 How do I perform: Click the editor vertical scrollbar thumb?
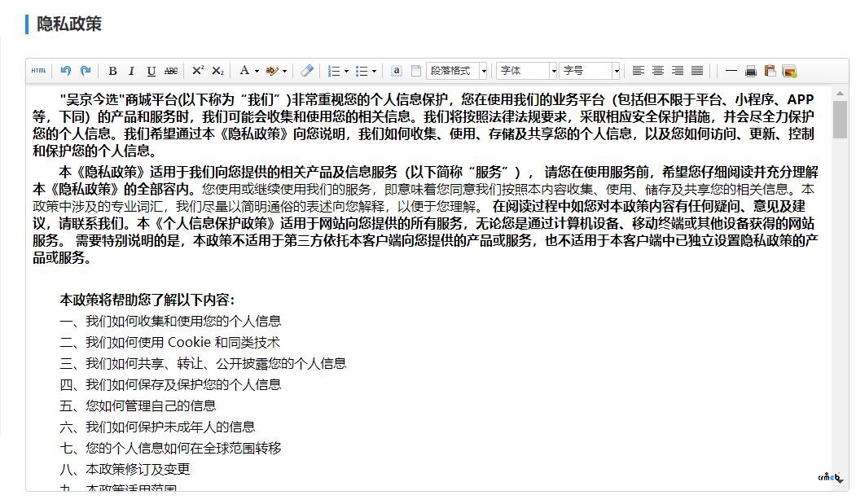tap(840, 120)
